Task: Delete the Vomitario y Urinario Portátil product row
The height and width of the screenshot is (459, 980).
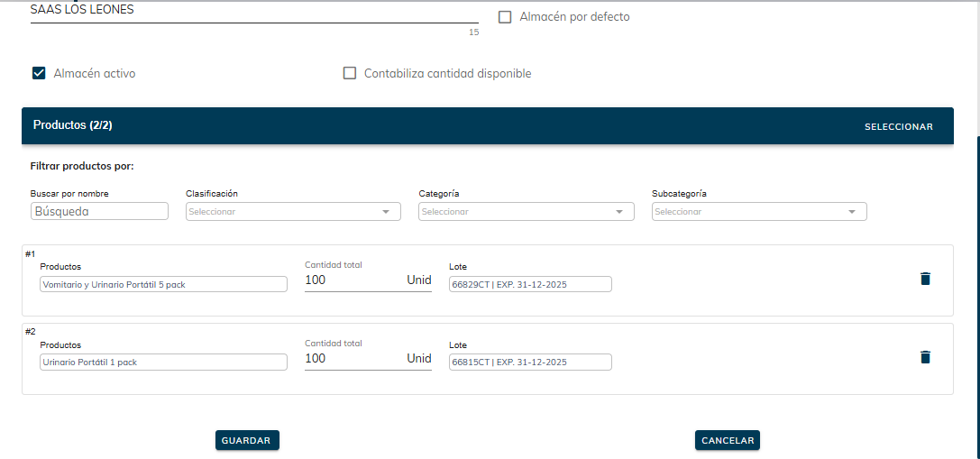Action: (x=924, y=279)
